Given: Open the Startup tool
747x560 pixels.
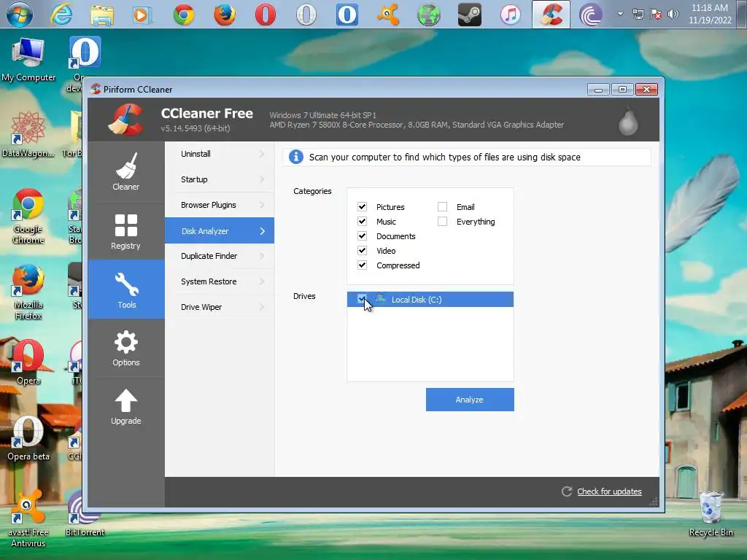Looking at the screenshot, I should (x=220, y=179).
